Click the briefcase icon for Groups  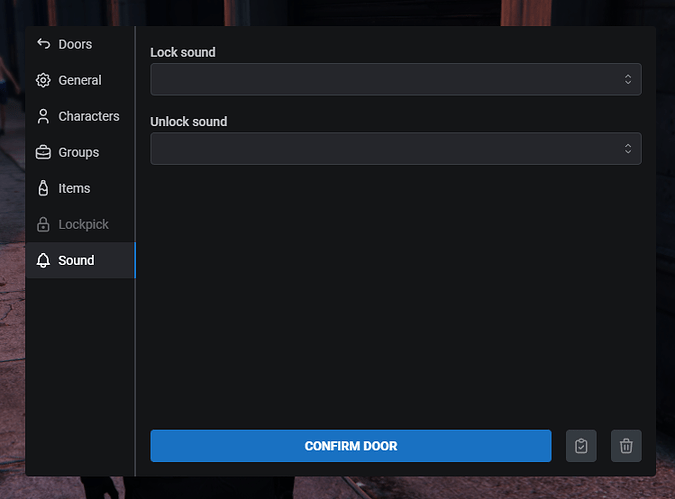[x=43, y=152]
